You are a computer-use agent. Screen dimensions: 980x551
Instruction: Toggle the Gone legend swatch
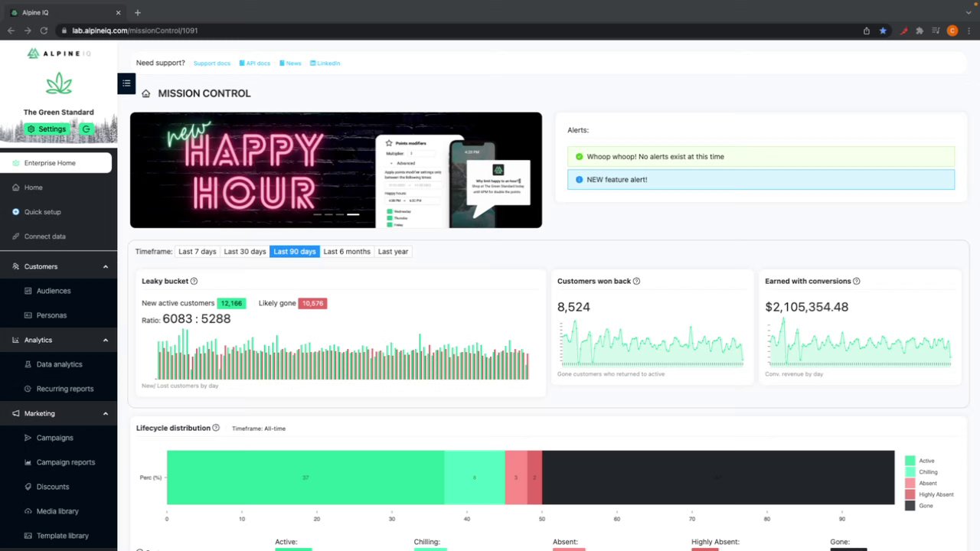tap(910, 506)
